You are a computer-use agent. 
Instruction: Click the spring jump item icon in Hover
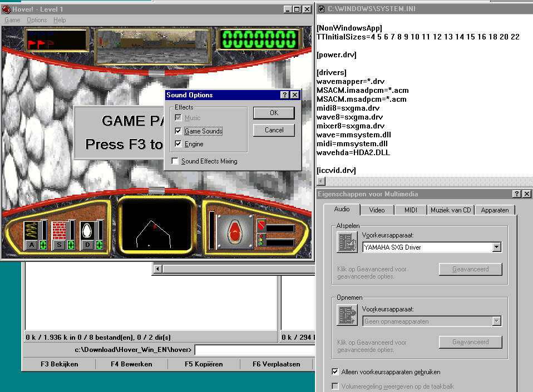click(31, 231)
